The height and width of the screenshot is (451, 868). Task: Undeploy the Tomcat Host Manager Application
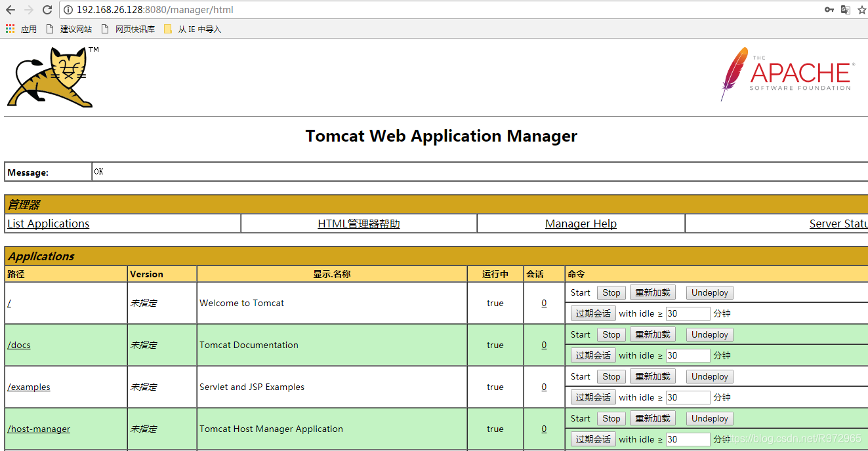710,418
